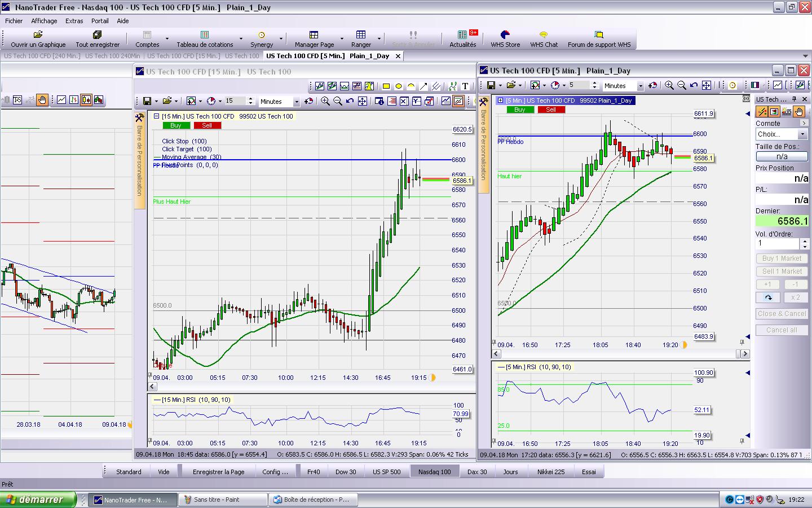Open the Actualités news icon

click(x=463, y=39)
